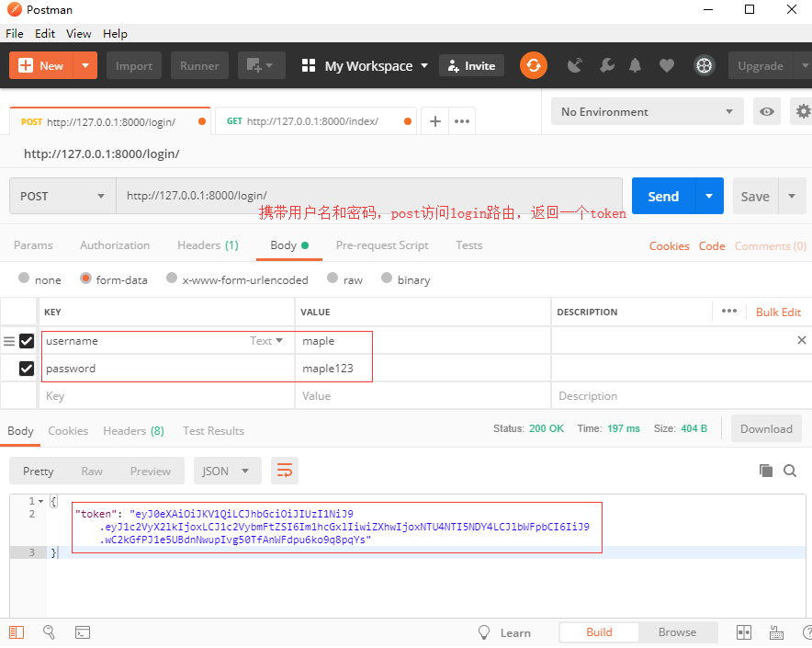Open the Authorization tab
This screenshot has width=812, height=648.
point(115,245)
